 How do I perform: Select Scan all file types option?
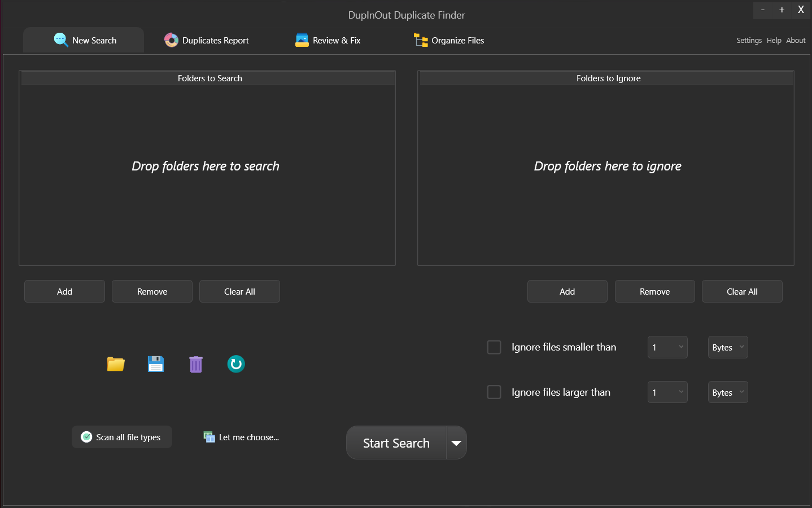122,437
